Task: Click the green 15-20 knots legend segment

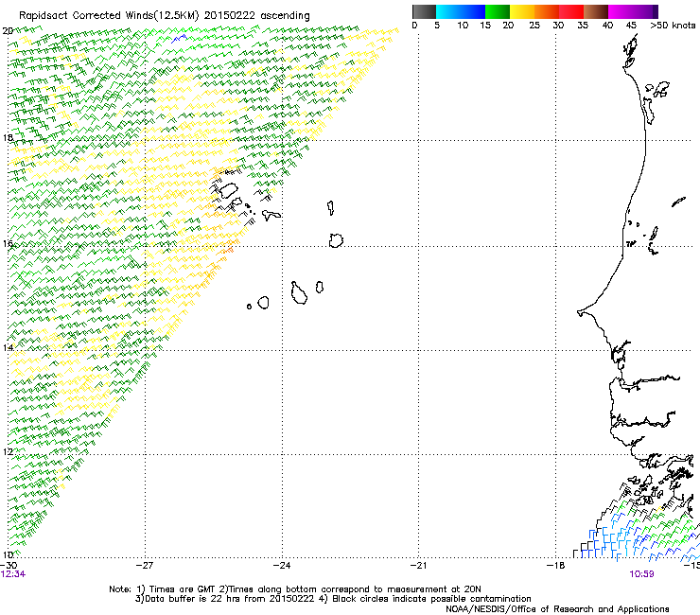Action: tap(498, 11)
